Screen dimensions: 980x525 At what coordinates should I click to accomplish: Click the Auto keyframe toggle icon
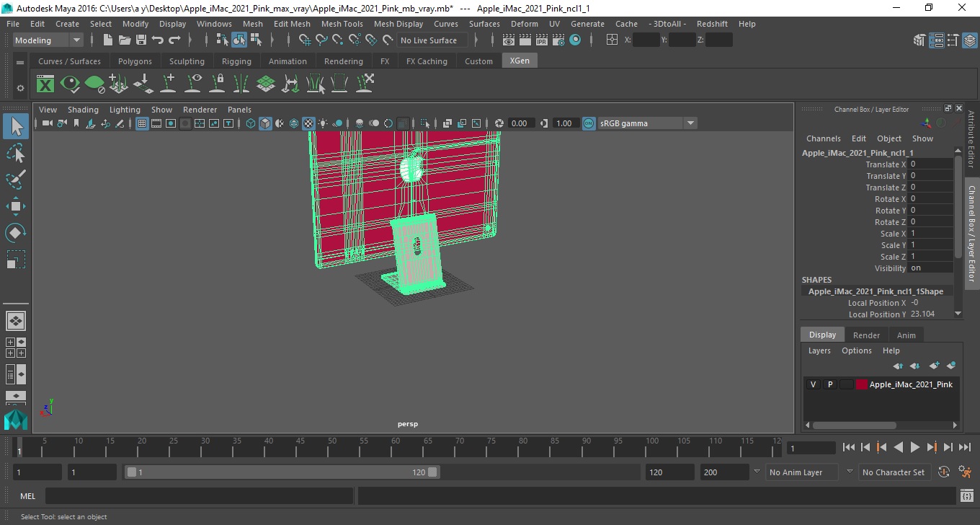[x=944, y=472]
